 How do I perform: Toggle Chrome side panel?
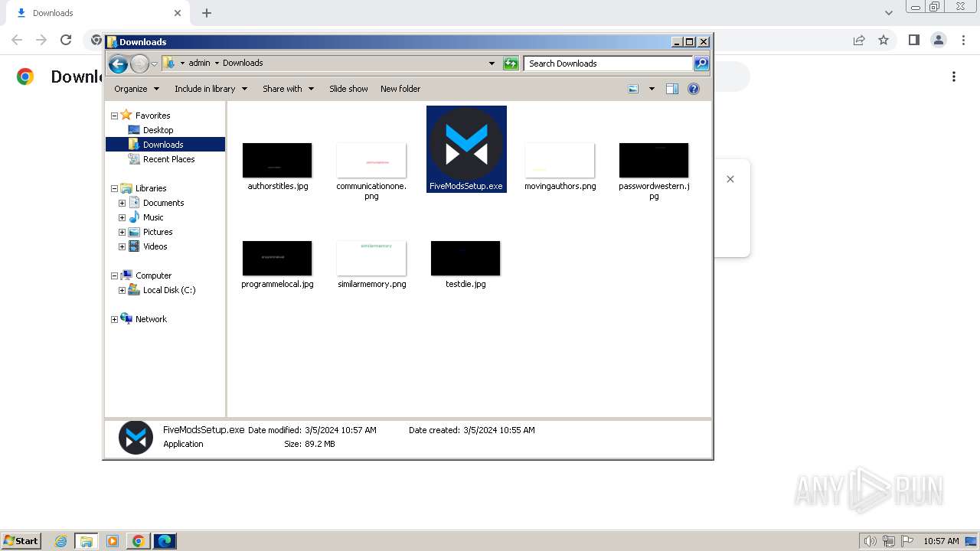point(913,40)
